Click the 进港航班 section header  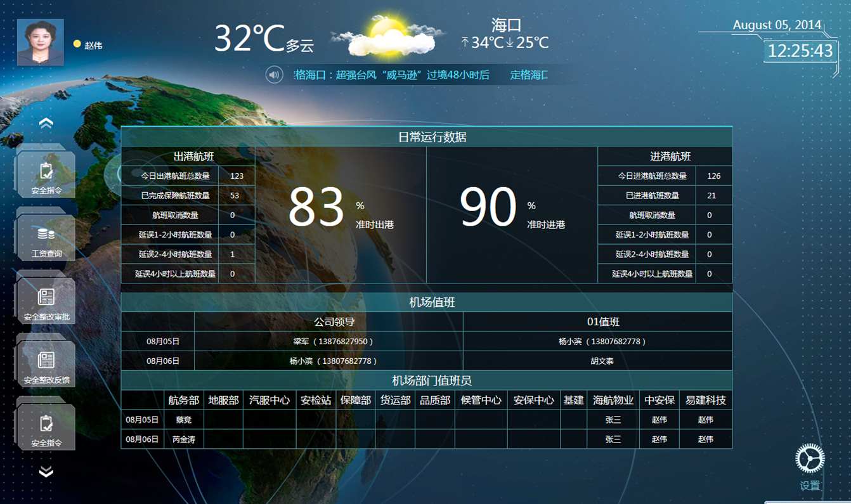click(665, 157)
